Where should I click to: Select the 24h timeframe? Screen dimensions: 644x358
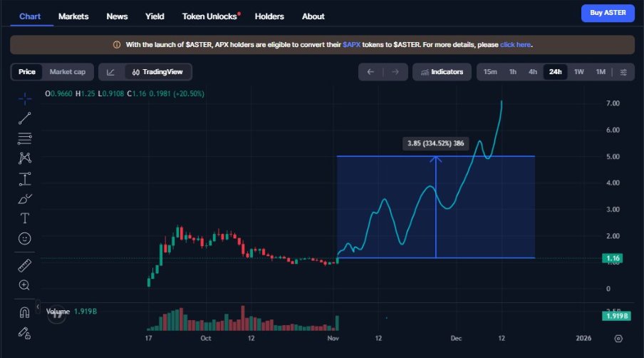[x=555, y=72]
